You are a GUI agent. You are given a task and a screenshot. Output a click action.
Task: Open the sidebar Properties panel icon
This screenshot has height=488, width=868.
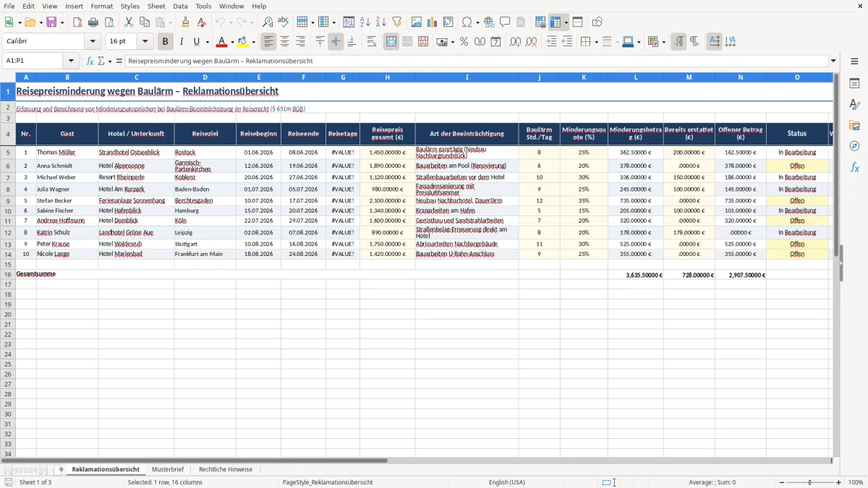click(854, 83)
